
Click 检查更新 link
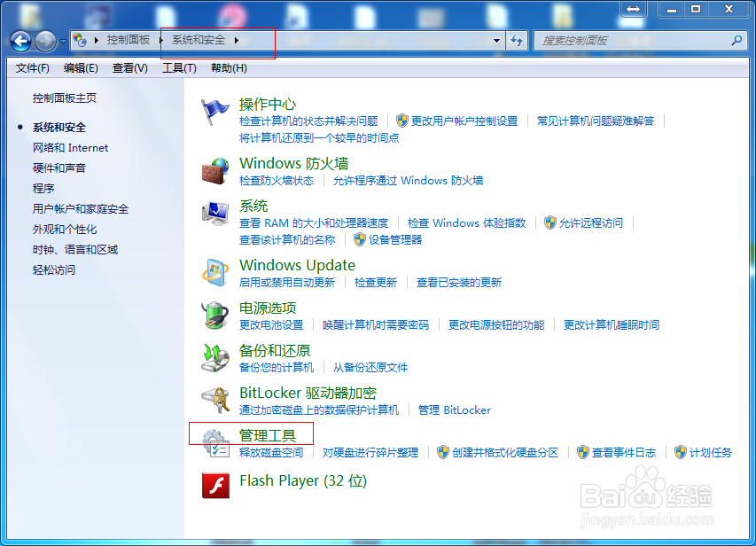point(376,282)
